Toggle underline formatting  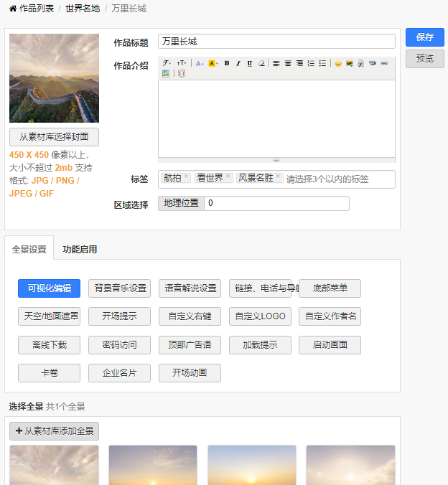250,63
